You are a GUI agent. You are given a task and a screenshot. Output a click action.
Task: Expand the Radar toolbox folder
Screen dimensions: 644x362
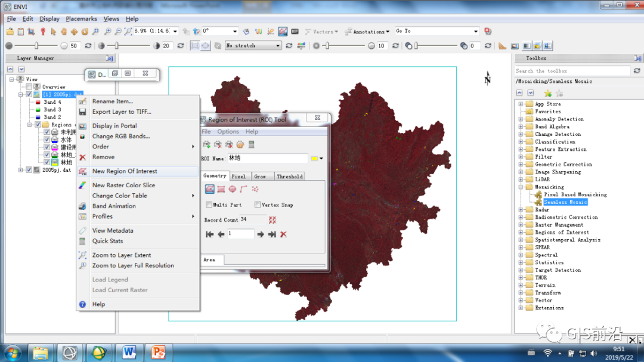pyautogui.click(x=521, y=209)
